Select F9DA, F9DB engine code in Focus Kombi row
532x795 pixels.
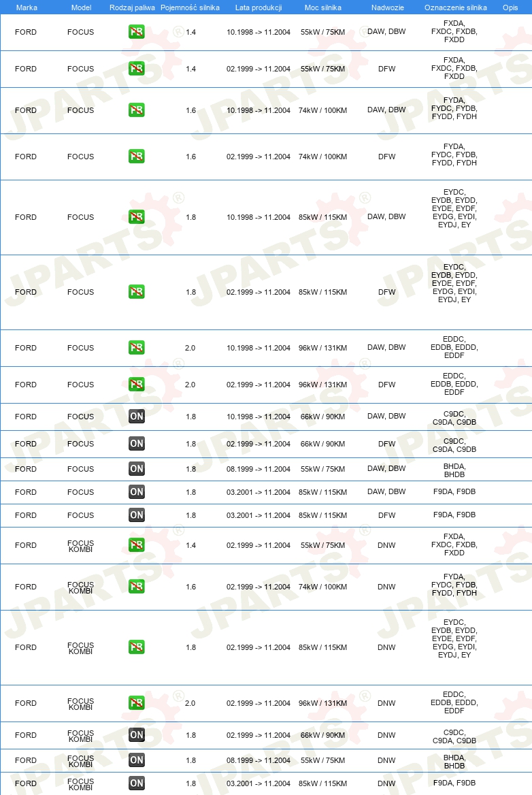(x=454, y=783)
